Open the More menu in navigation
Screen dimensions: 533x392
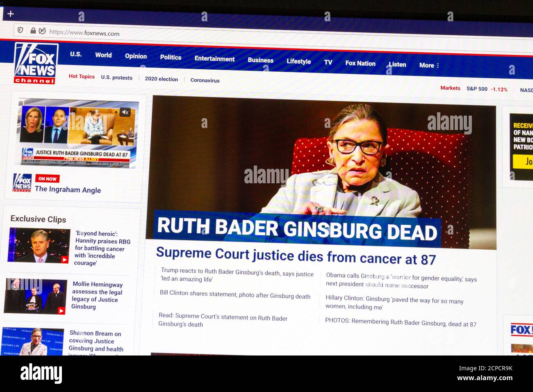click(x=429, y=65)
